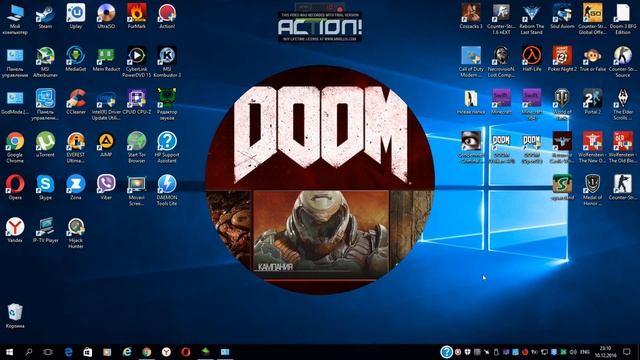Viewport: 640px width, 360px height.
Task: Open the Hijack Hunter shortcut
Action: pos(76,233)
